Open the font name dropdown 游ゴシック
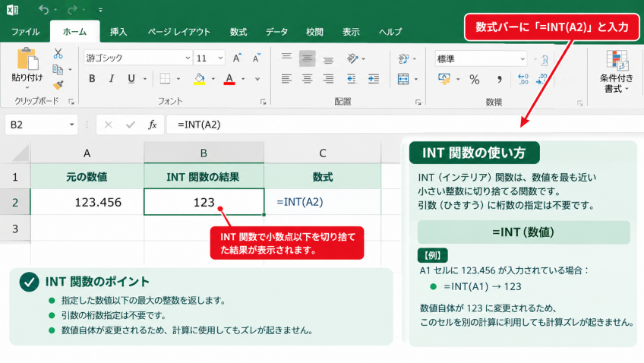 [188, 58]
